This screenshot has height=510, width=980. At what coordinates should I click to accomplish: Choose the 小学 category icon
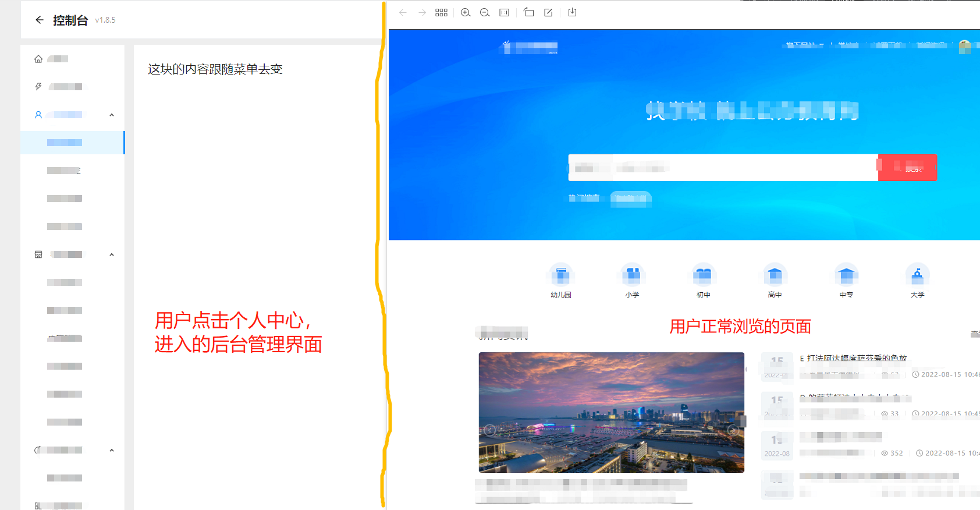[x=633, y=274]
